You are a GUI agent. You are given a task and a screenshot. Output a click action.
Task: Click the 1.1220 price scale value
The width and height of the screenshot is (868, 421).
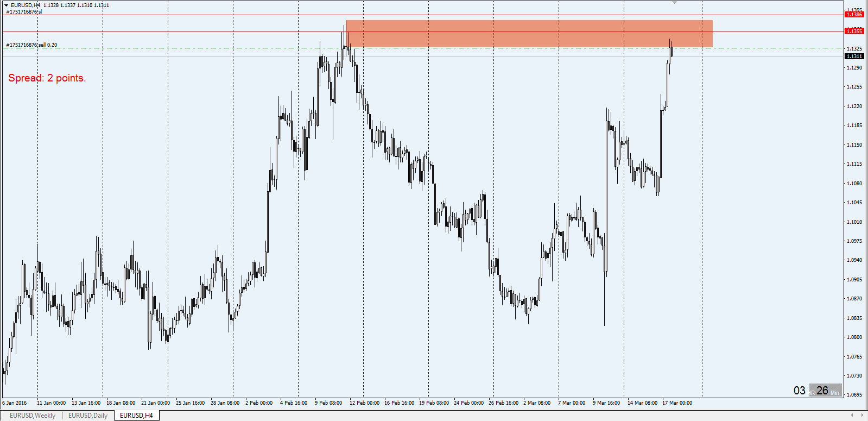pos(854,106)
